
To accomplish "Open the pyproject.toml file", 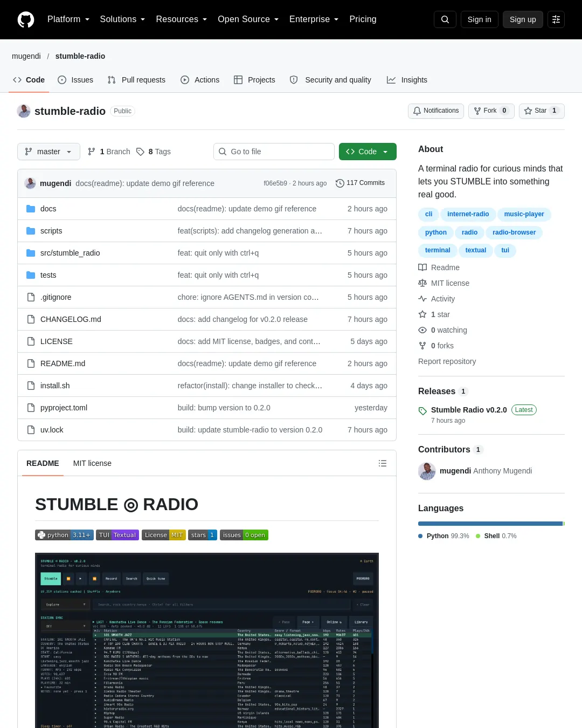I will (64, 408).
